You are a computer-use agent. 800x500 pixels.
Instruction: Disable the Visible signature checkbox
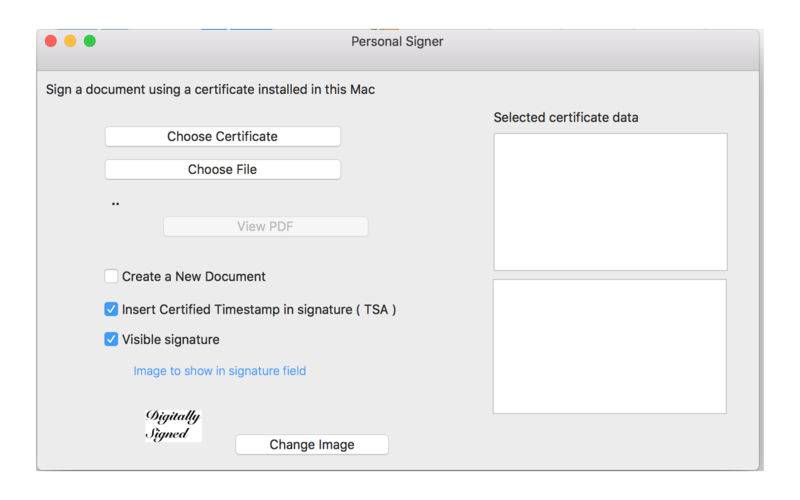tap(111, 339)
